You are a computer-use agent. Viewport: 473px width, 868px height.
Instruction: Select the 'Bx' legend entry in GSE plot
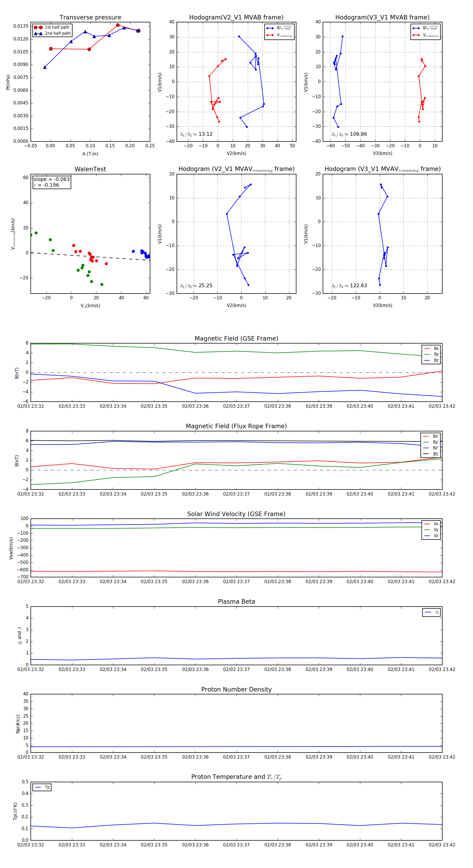[431, 349]
